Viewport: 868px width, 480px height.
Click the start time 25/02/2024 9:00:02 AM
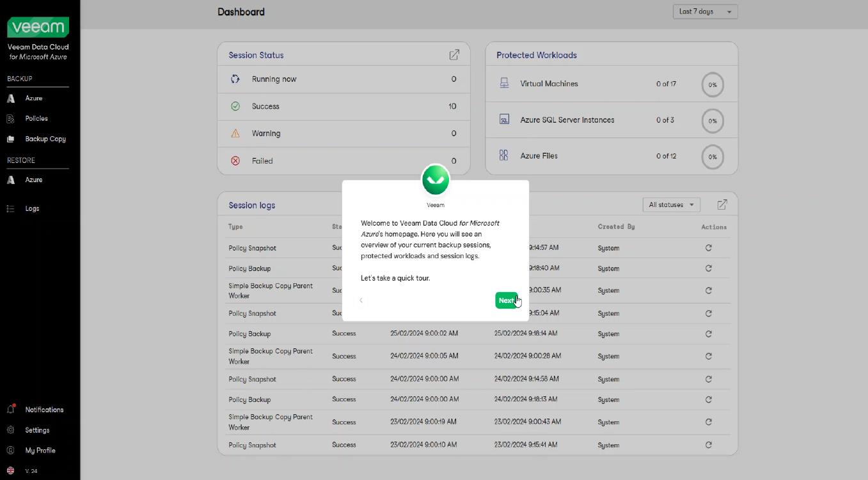point(424,334)
